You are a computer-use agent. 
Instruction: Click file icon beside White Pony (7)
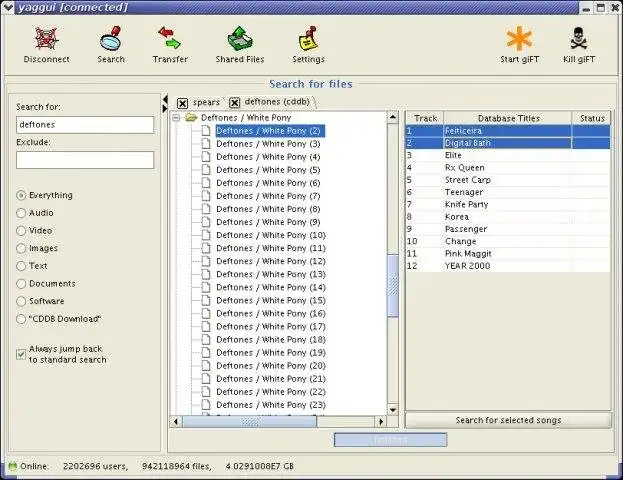(206, 196)
